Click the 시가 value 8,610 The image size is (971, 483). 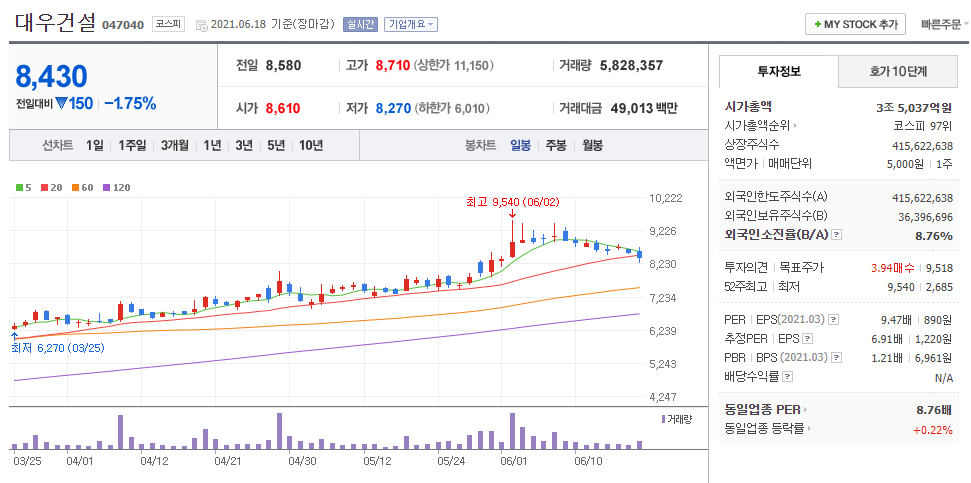click(x=283, y=108)
